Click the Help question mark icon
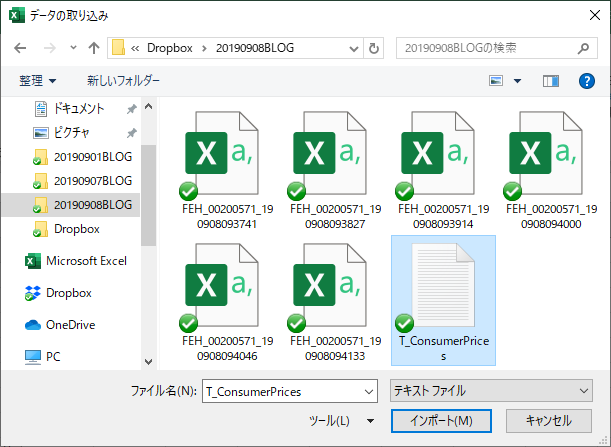The image size is (611, 447). [x=587, y=81]
